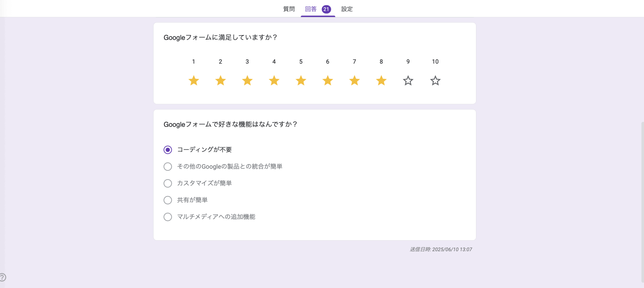Click the question text Googleフォームで好きな機能はなんですか？
Image resolution: width=644 pixels, height=288 pixels.
(x=230, y=124)
